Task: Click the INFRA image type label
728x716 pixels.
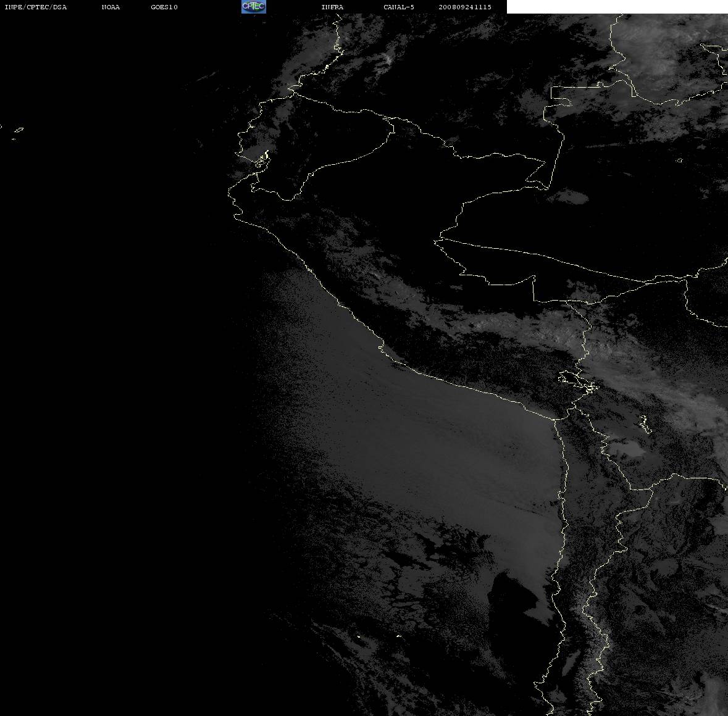Action: (x=332, y=7)
